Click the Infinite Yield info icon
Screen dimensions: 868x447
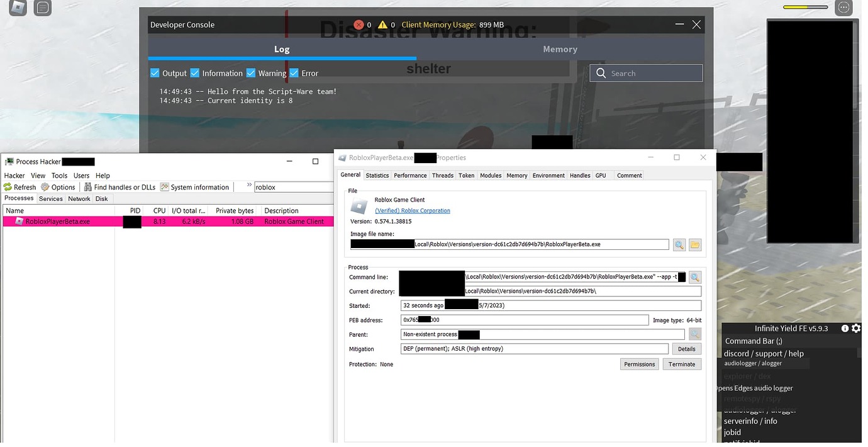pyautogui.click(x=844, y=328)
